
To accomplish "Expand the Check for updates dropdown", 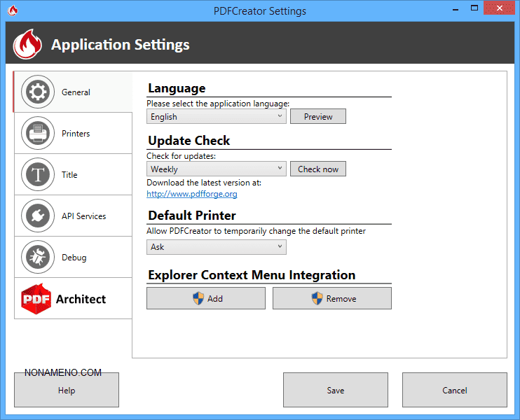I will 217,169.
